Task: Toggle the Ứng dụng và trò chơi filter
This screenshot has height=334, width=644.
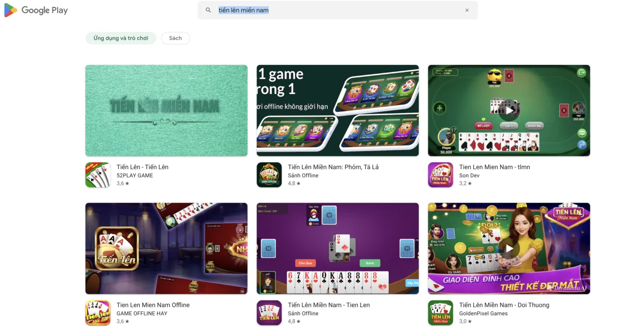Action: pyautogui.click(x=121, y=38)
